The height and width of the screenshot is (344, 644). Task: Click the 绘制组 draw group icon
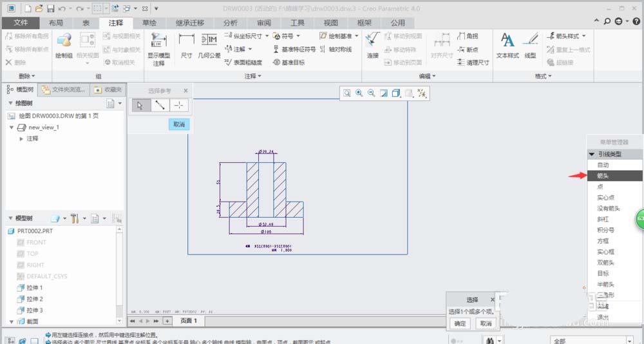point(64,45)
